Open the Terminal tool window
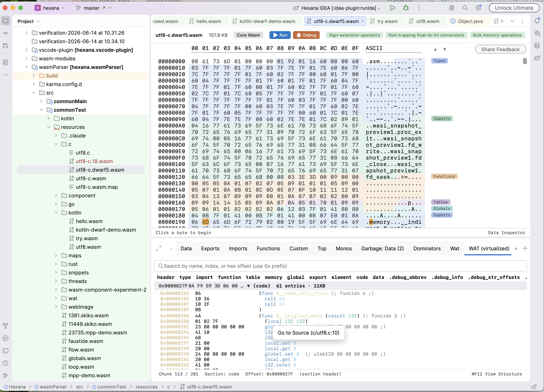 point(5,351)
